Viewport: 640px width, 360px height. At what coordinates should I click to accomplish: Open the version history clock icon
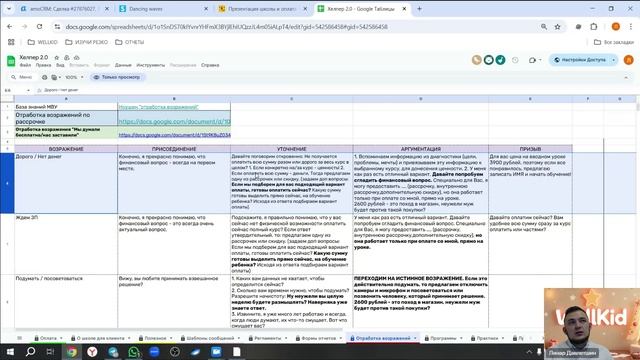point(515,60)
